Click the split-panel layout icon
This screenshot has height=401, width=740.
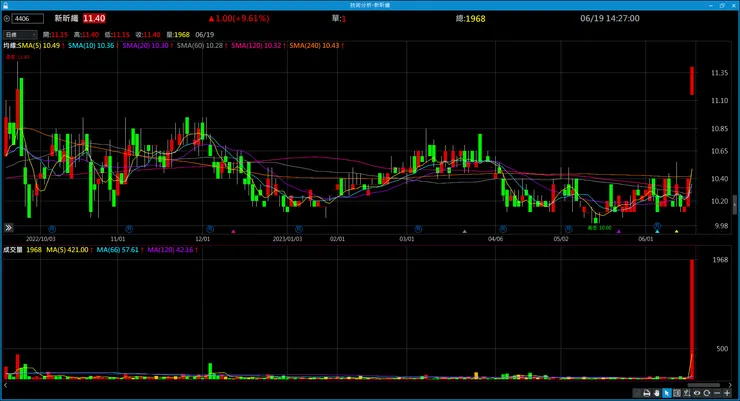click(677, 393)
